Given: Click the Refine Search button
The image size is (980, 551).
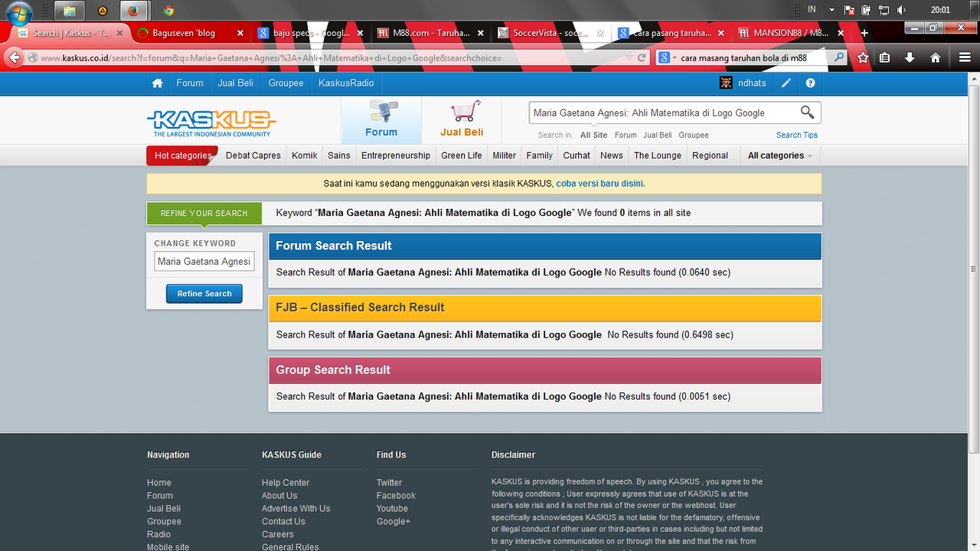Looking at the screenshot, I should coord(204,294).
